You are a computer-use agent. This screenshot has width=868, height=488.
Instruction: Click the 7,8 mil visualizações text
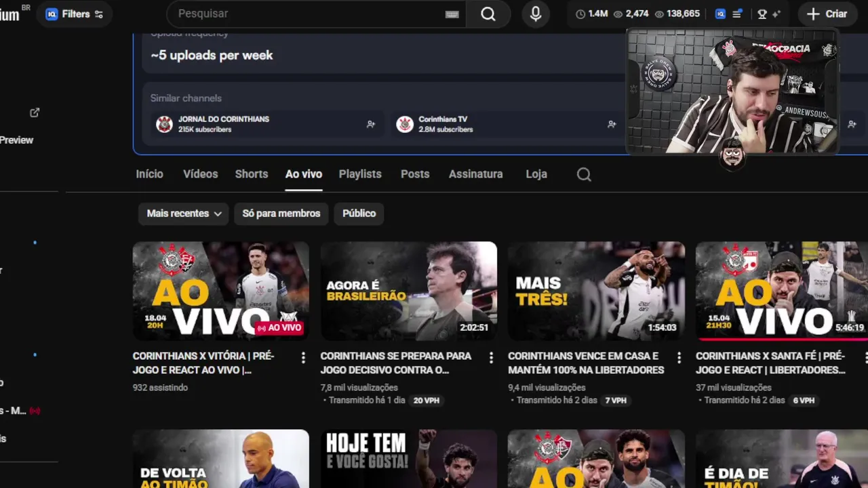pos(359,388)
